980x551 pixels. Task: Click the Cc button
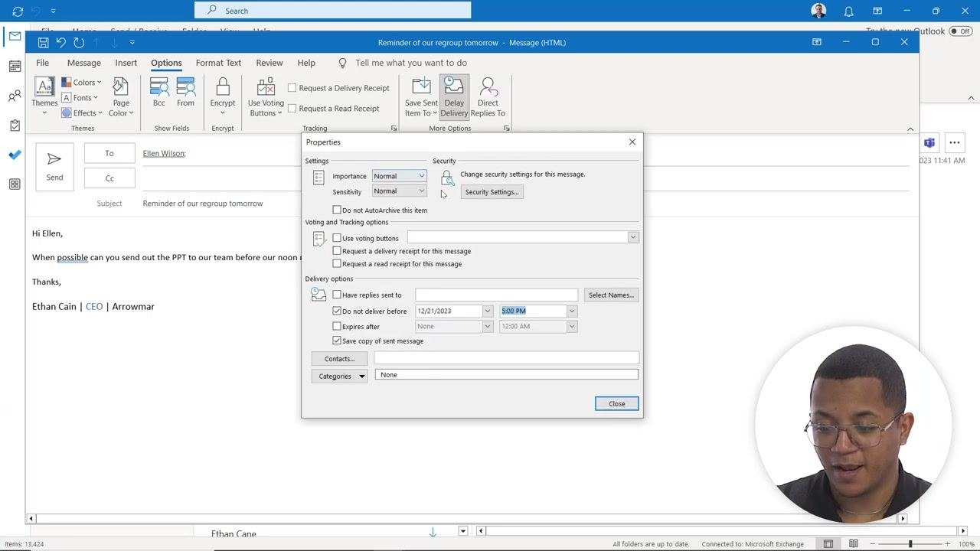point(109,178)
